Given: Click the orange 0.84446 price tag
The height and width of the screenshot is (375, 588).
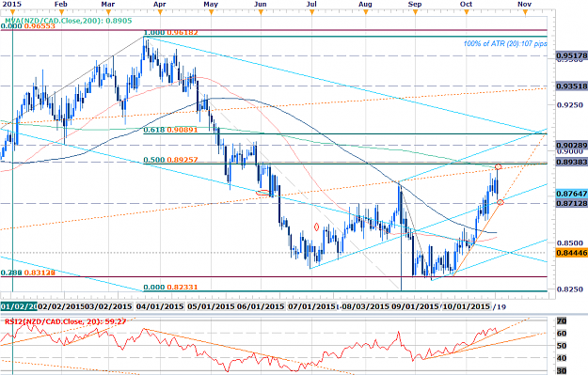Looking at the screenshot, I should click(572, 253).
